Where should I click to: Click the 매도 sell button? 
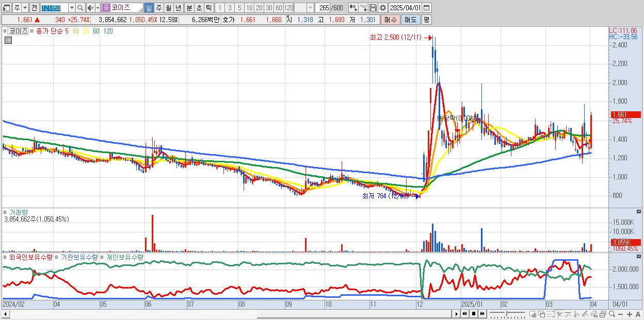click(x=411, y=20)
